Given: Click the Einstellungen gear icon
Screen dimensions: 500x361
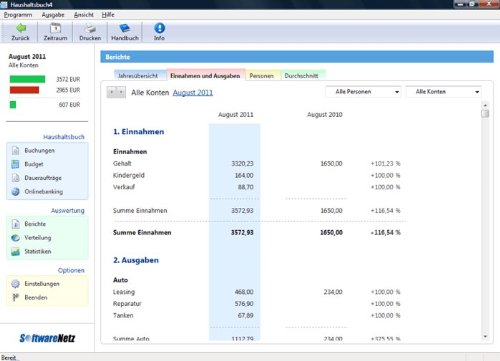Looking at the screenshot, I should point(16,284).
